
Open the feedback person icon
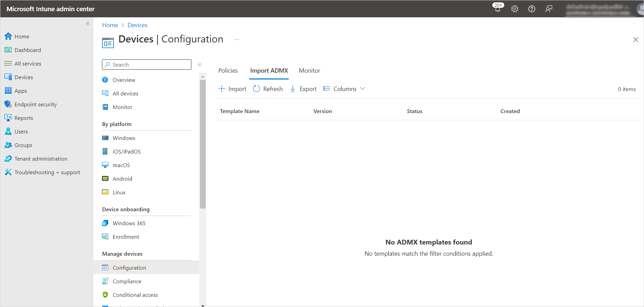[x=549, y=9]
